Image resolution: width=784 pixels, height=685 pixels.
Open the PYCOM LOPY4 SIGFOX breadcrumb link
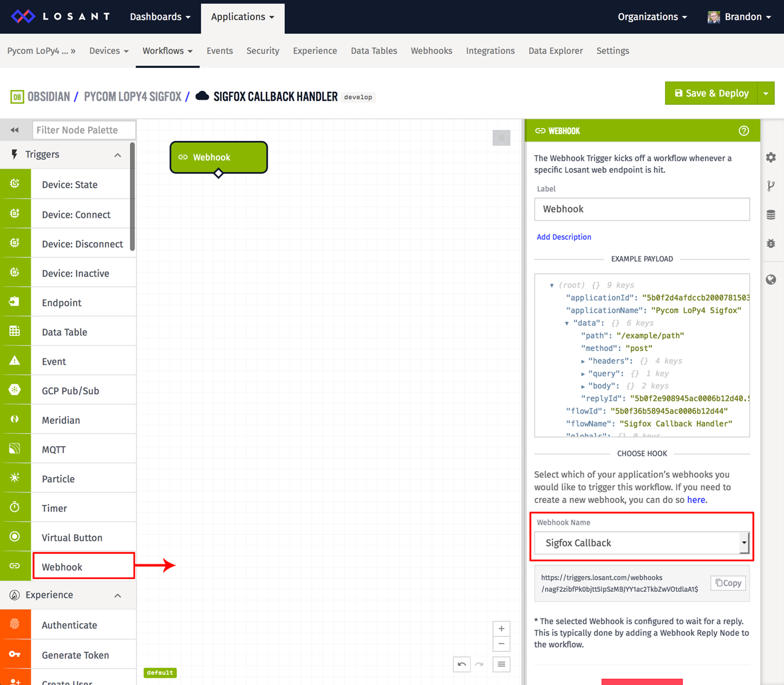pos(132,97)
